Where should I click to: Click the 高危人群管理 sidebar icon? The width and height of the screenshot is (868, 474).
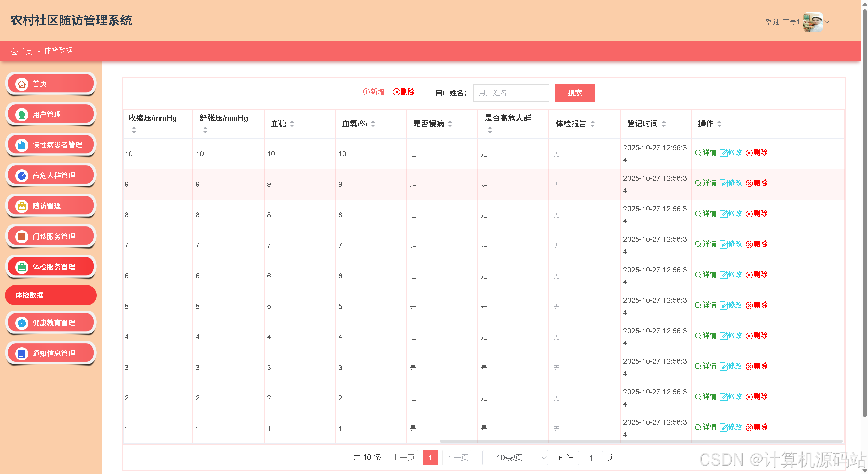coord(22,175)
